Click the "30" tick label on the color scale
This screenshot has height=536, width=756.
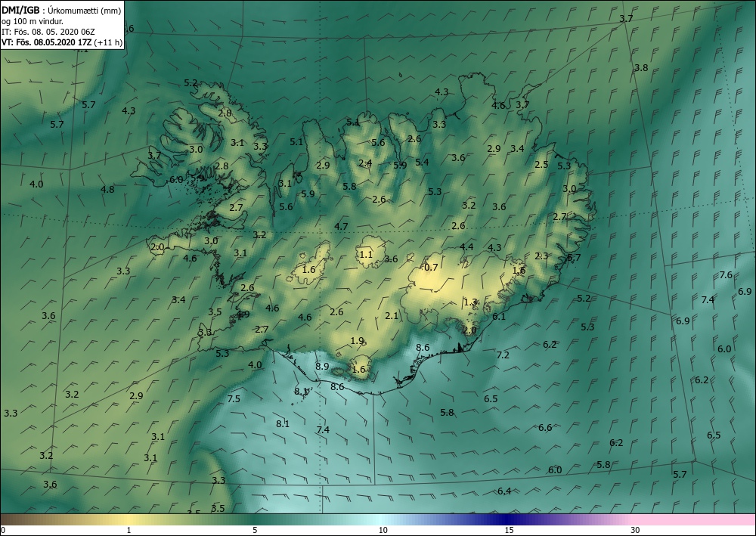[635, 530]
